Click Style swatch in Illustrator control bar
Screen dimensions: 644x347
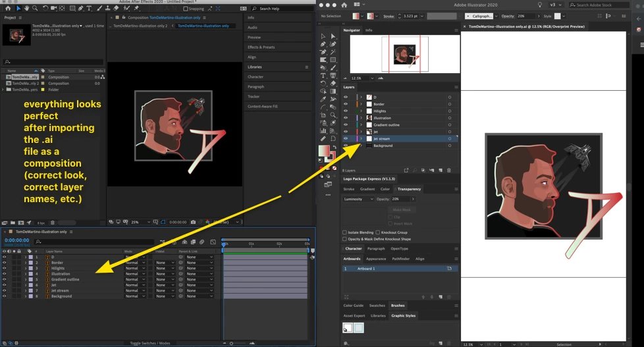tap(557, 16)
